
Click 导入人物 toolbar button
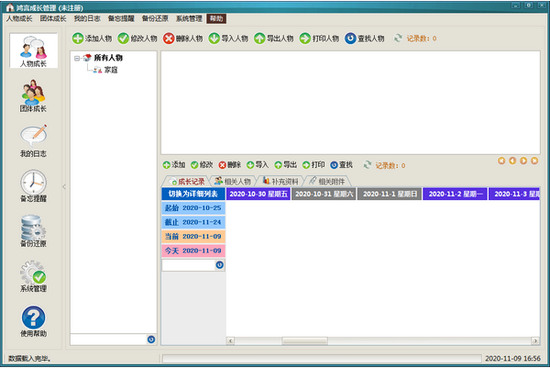click(228, 38)
